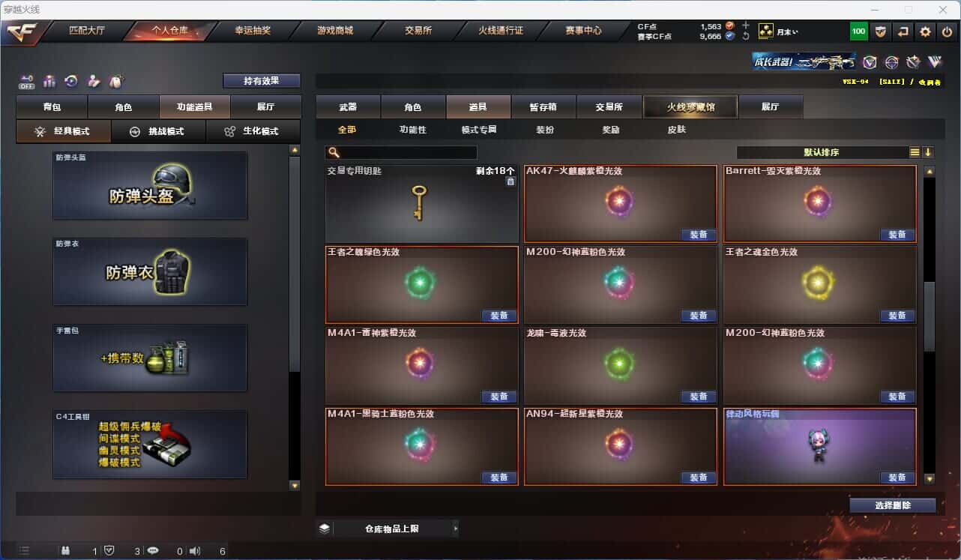
Task: Click the power exit icon
Action: [x=947, y=31]
